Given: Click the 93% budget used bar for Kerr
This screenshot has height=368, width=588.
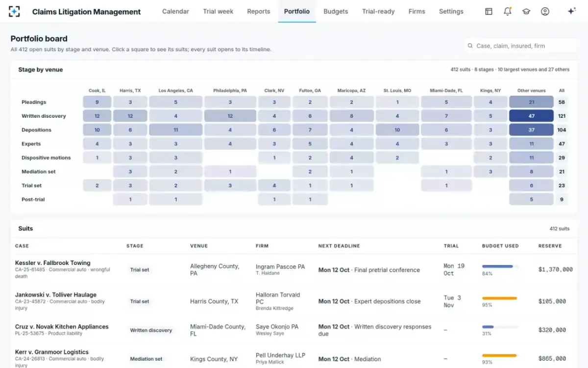Looking at the screenshot, I should tap(500, 355).
